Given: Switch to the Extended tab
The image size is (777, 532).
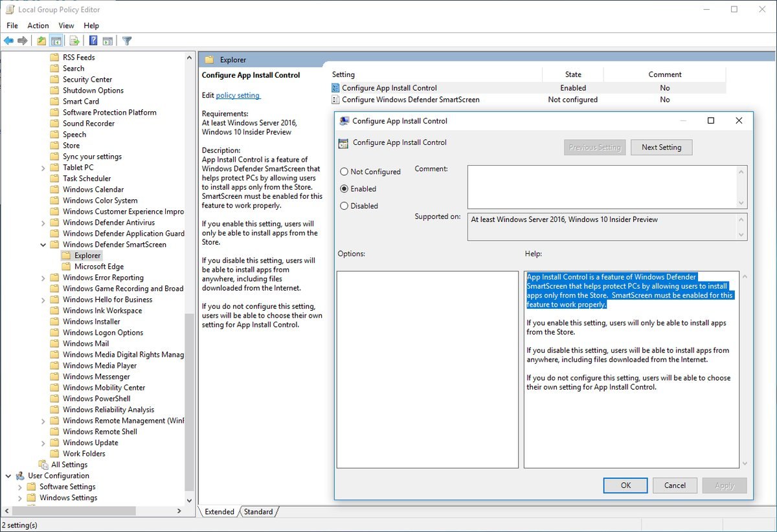Looking at the screenshot, I should point(220,512).
